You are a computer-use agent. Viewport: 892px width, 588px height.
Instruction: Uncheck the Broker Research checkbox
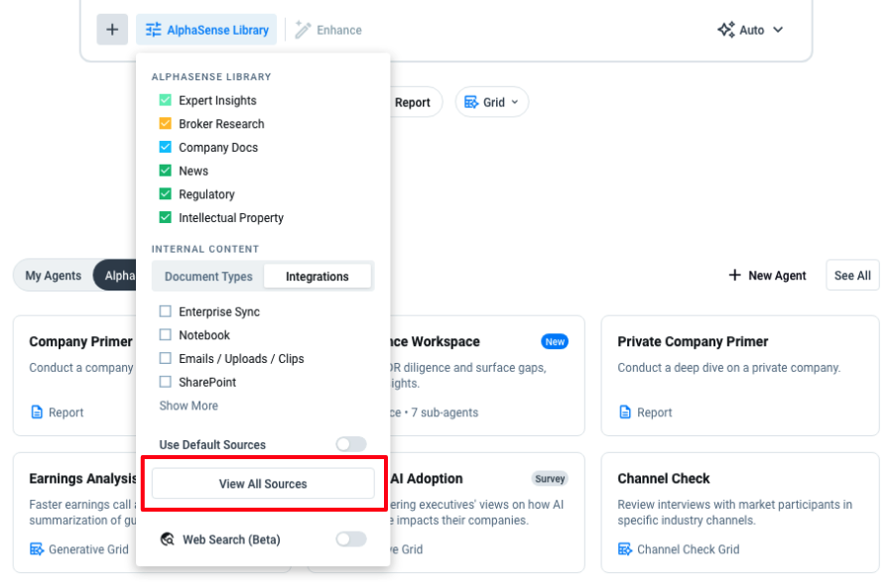tap(166, 124)
